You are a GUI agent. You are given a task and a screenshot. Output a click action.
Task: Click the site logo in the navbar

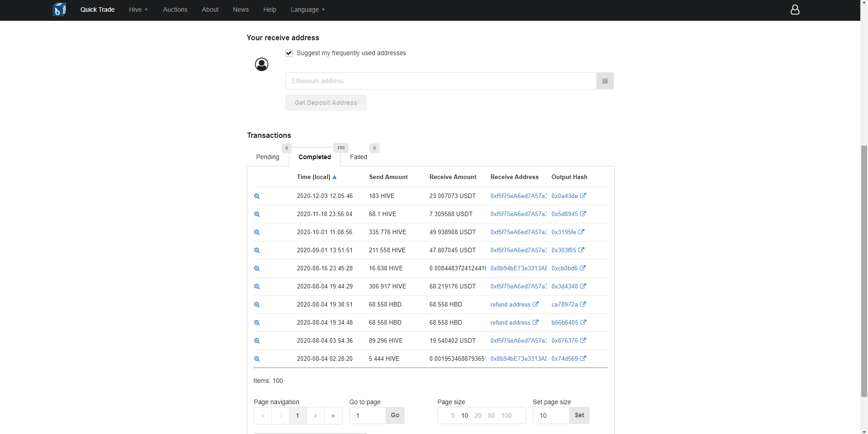[x=59, y=9]
